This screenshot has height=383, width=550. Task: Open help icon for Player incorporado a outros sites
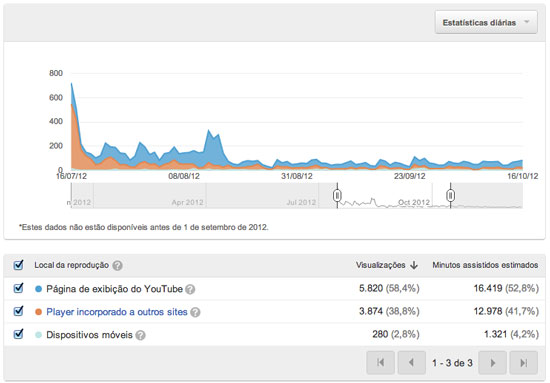point(195,312)
